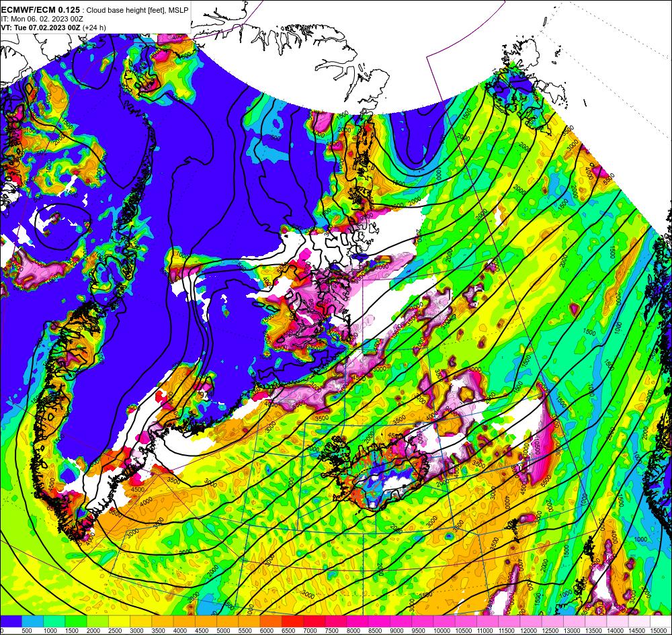The width and height of the screenshot is (672, 635).
Task: Click the magenta 8000–8500 legend swatch
Action: (x=358, y=622)
